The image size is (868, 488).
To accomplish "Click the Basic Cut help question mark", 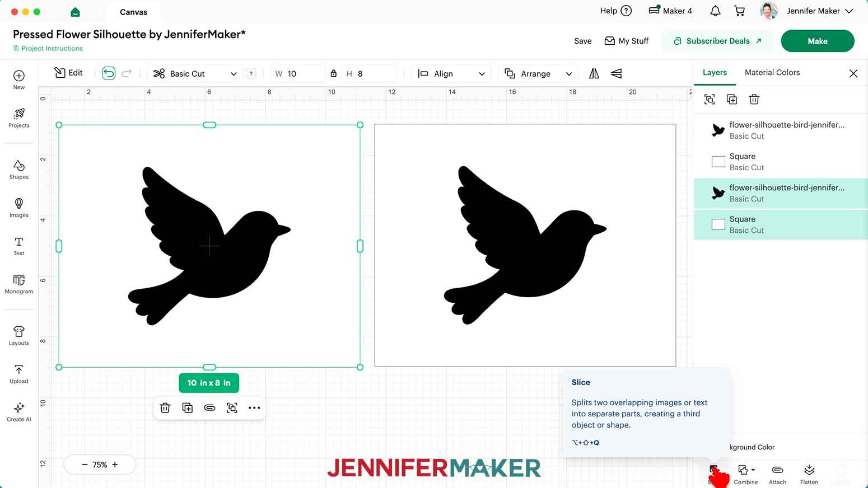I will point(251,73).
